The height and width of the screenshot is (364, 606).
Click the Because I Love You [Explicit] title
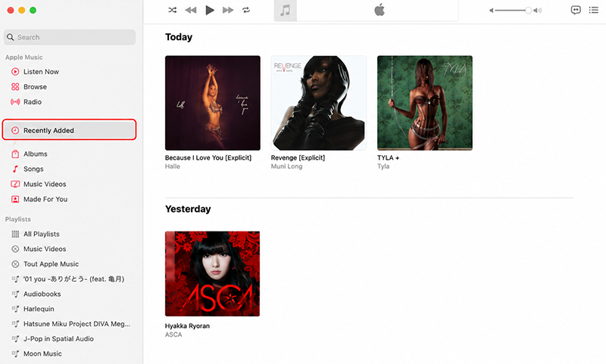point(208,157)
